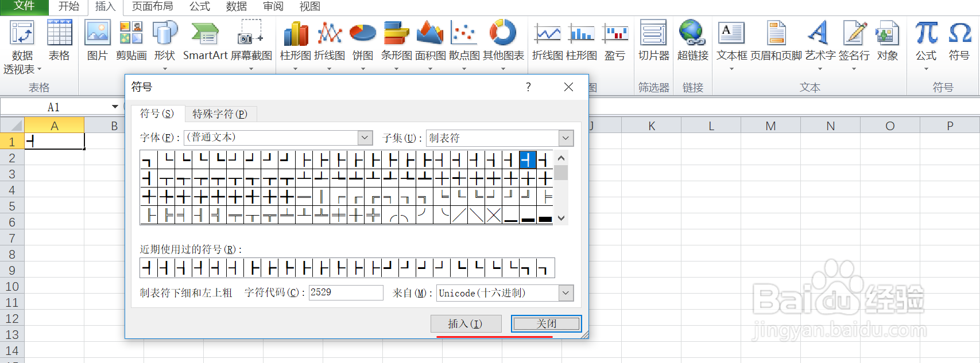Insert a 表格 table
Screen dimensions: 980x363
(x=59, y=41)
